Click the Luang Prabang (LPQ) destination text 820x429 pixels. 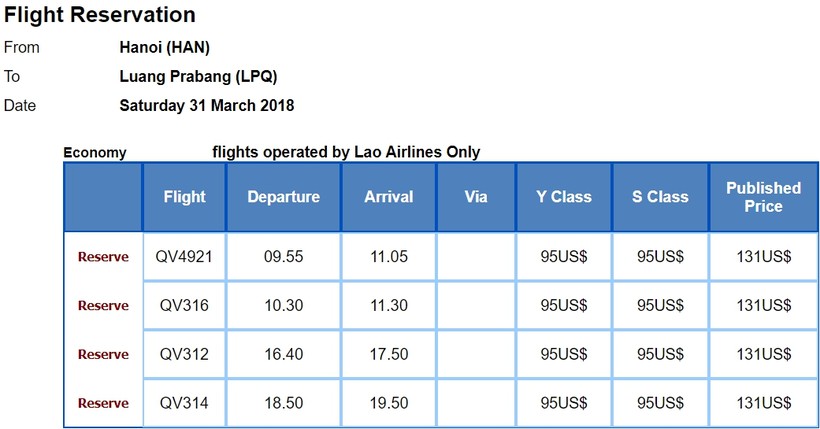point(198,76)
